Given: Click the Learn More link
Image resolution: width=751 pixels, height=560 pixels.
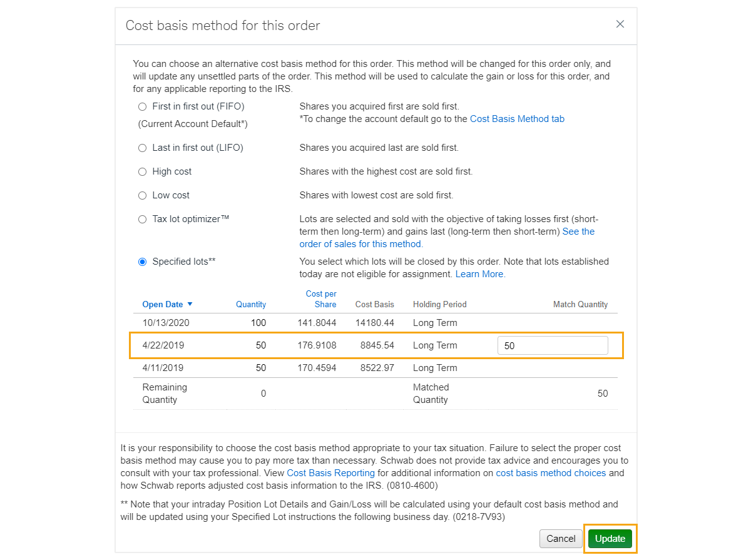Looking at the screenshot, I should pos(480,274).
